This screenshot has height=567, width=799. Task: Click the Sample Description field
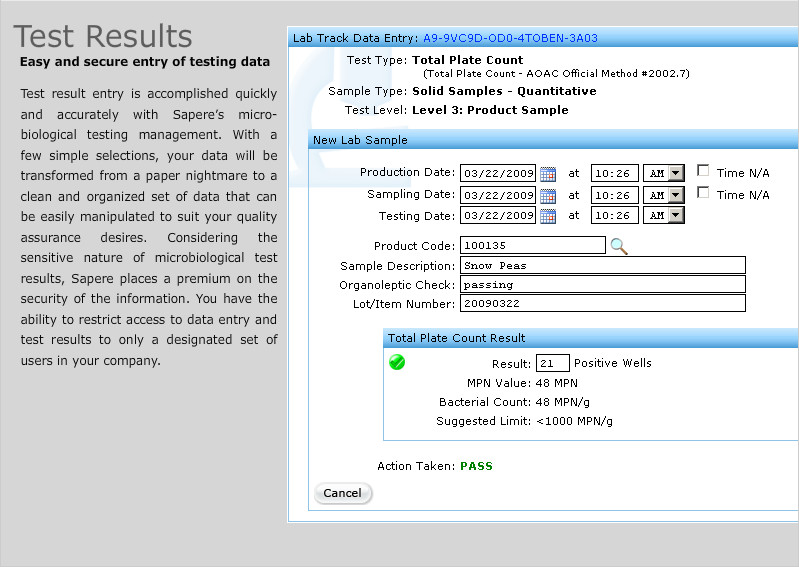tap(603, 265)
